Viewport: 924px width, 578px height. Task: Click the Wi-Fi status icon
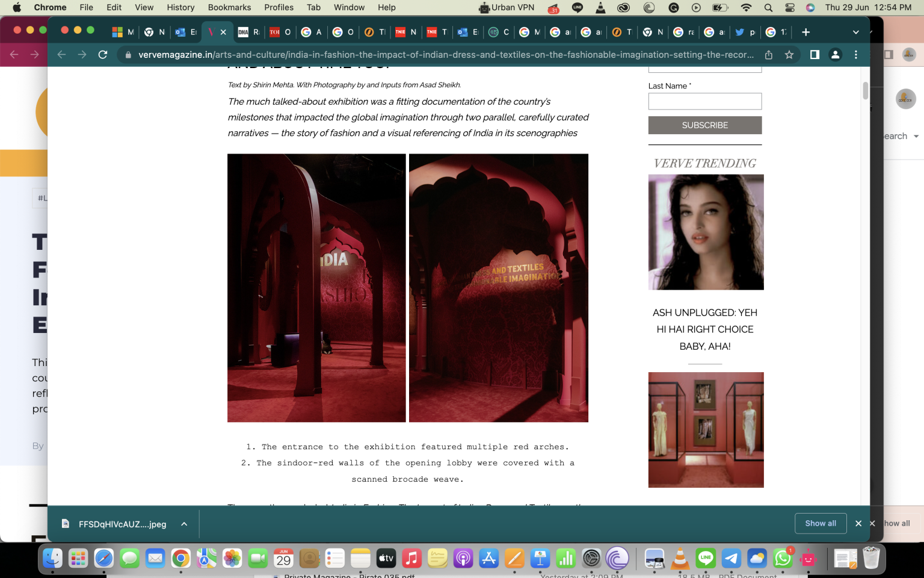(x=746, y=7)
